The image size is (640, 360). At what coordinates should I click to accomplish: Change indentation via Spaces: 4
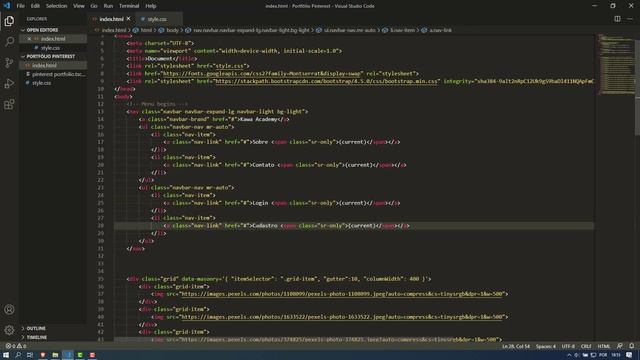[x=546, y=346]
